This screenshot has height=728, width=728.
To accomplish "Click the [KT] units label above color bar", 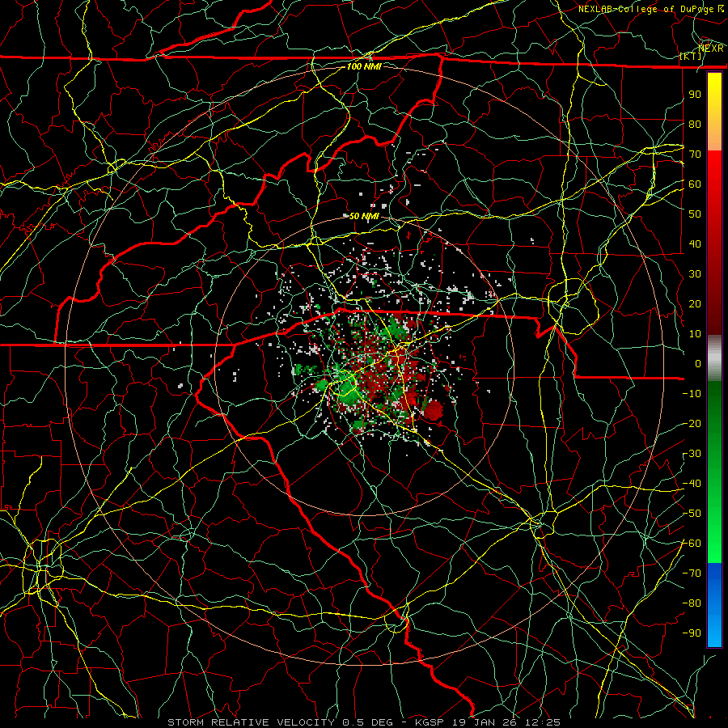I will (691, 56).
